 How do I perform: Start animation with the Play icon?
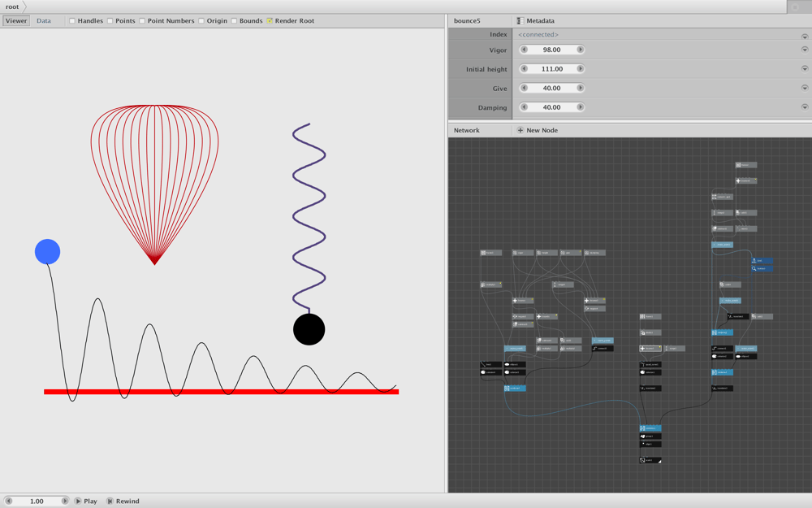[x=78, y=501]
